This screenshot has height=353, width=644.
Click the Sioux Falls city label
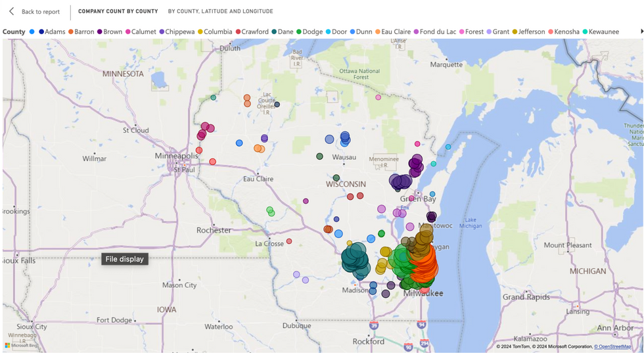(x=18, y=261)
